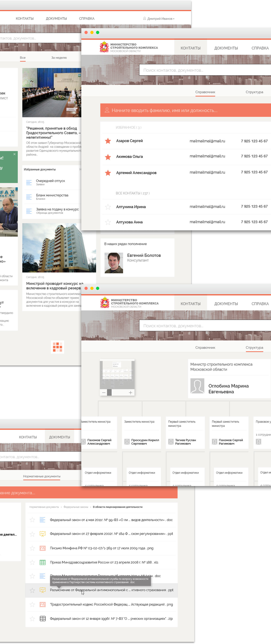Open Дмитрий Иванов user dropdown menu
The image size is (271, 644).
pyautogui.click(x=159, y=19)
